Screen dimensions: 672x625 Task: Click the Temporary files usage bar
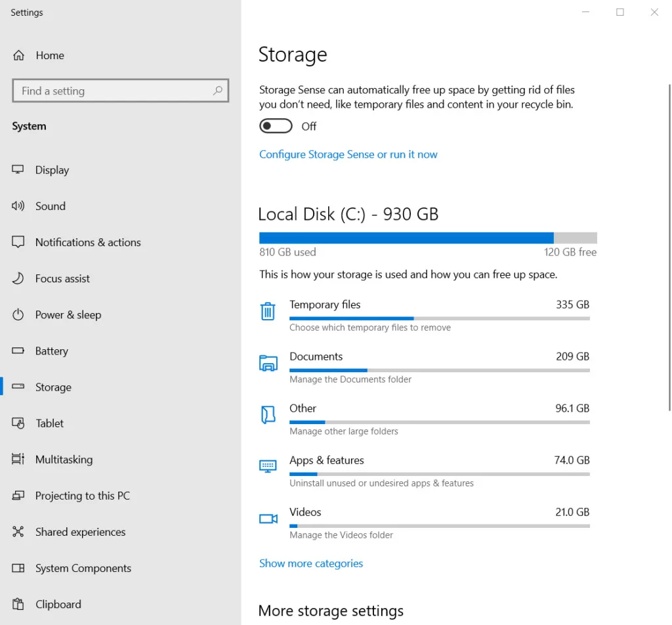click(x=440, y=318)
